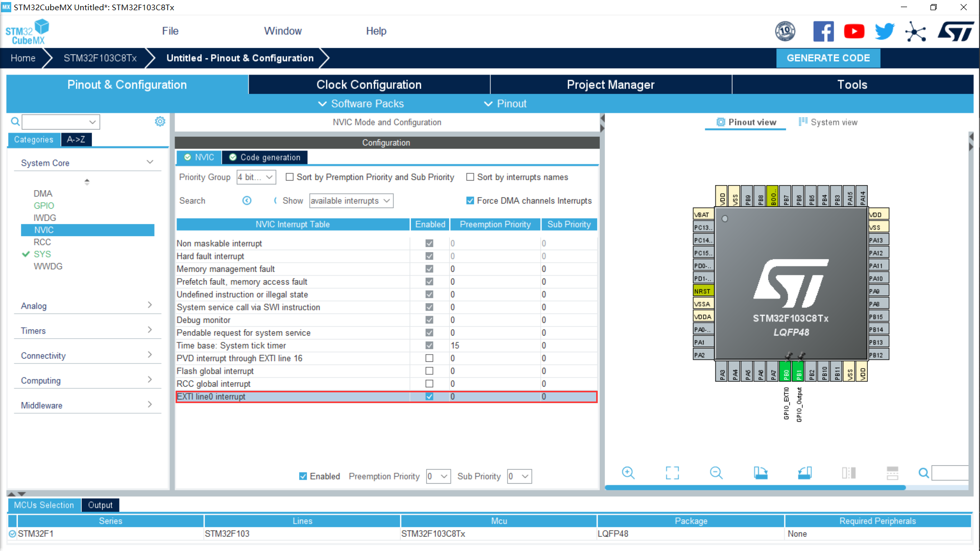Viewport: 980px width, 551px height.
Task: Click the search magnifier in left panel
Action: 15,121
